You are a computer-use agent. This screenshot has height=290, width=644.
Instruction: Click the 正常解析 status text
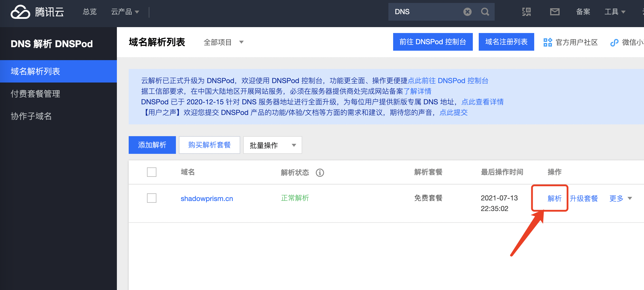295,198
